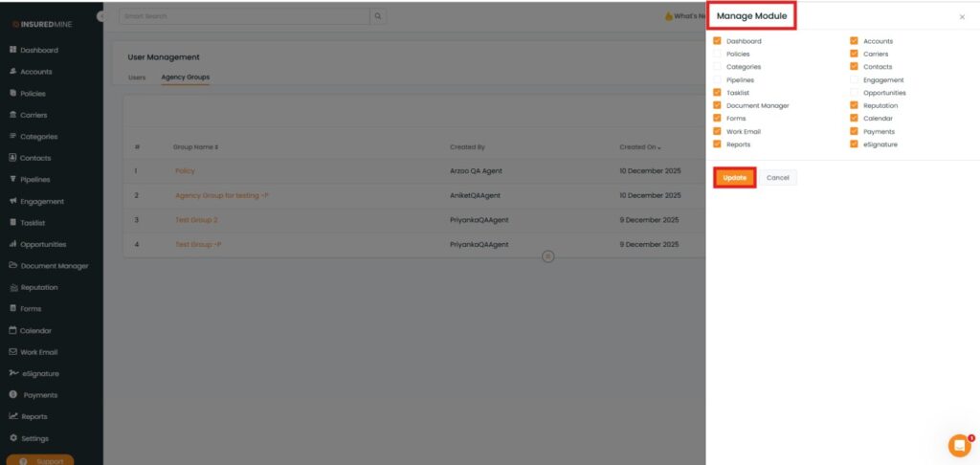This screenshot has height=465, width=980.
Task: Switch to the Users tab
Action: click(x=137, y=77)
